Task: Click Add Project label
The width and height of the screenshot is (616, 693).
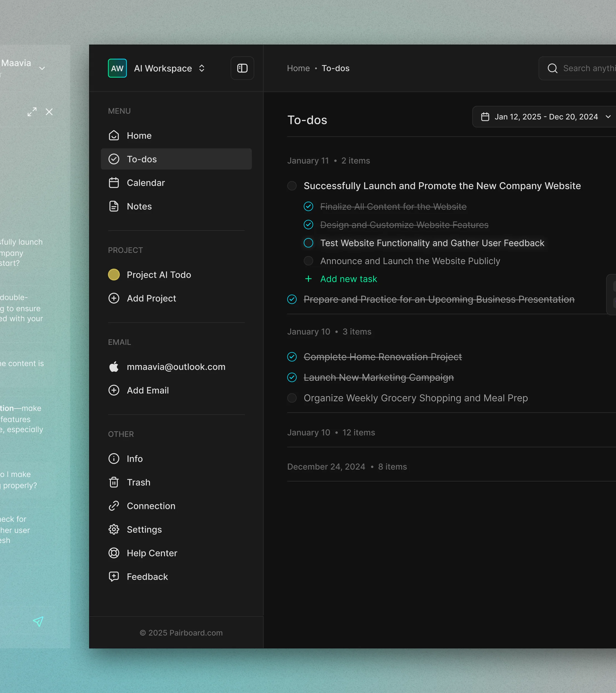Action: tap(151, 298)
